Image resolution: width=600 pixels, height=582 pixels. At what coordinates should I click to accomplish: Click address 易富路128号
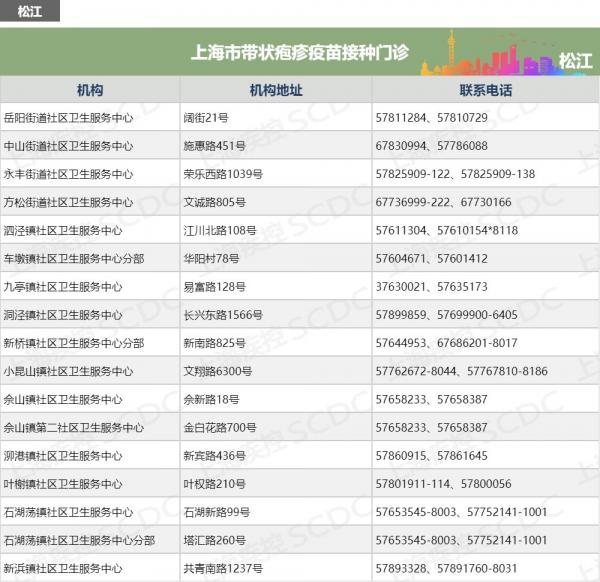215,287
